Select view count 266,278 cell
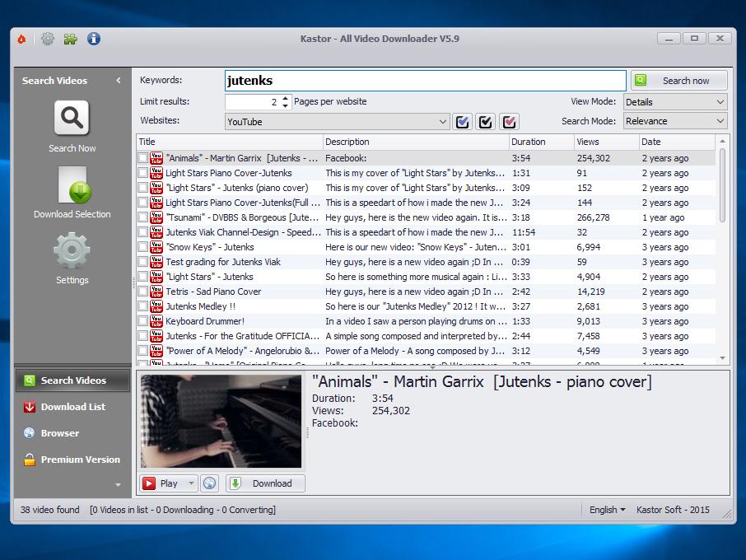The width and height of the screenshot is (746, 560). pos(593,217)
